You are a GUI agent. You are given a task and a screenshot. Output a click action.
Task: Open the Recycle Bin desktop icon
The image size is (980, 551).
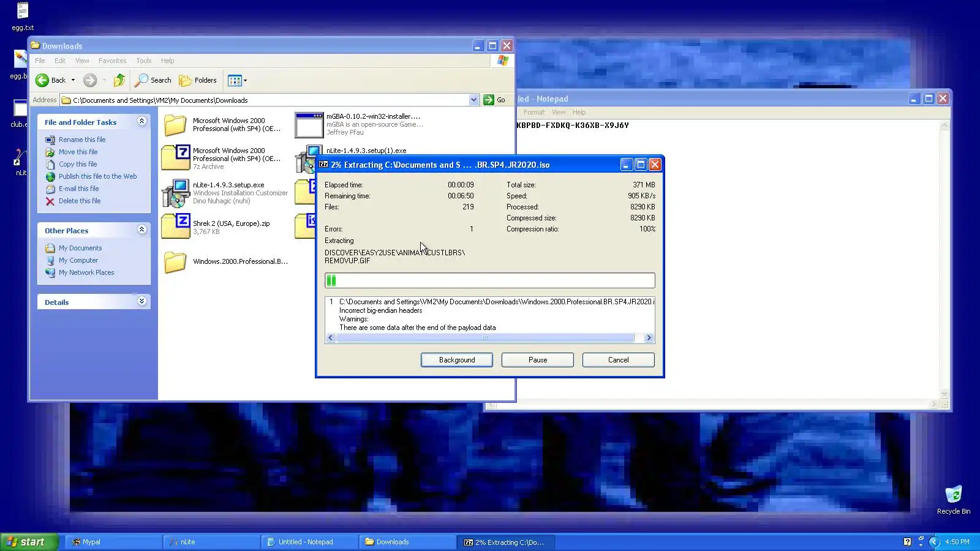point(954,500)
